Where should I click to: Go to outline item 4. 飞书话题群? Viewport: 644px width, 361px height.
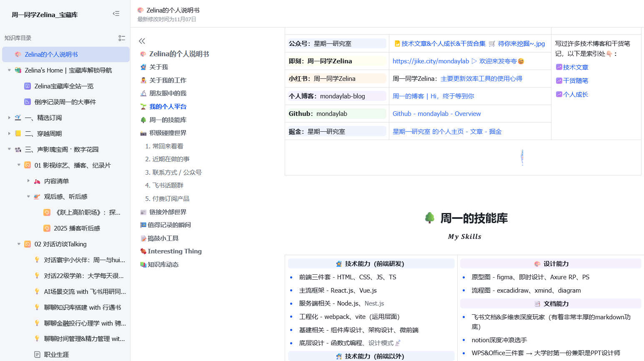tap(164, 185)
